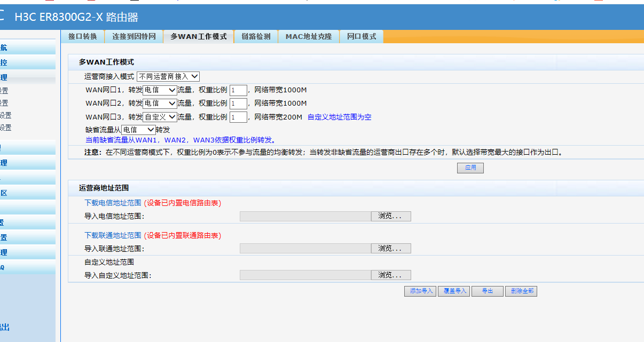Click the H3C ER8300G2-X 路由器 title
Screen dimensions: 644x342
point(76,17)
